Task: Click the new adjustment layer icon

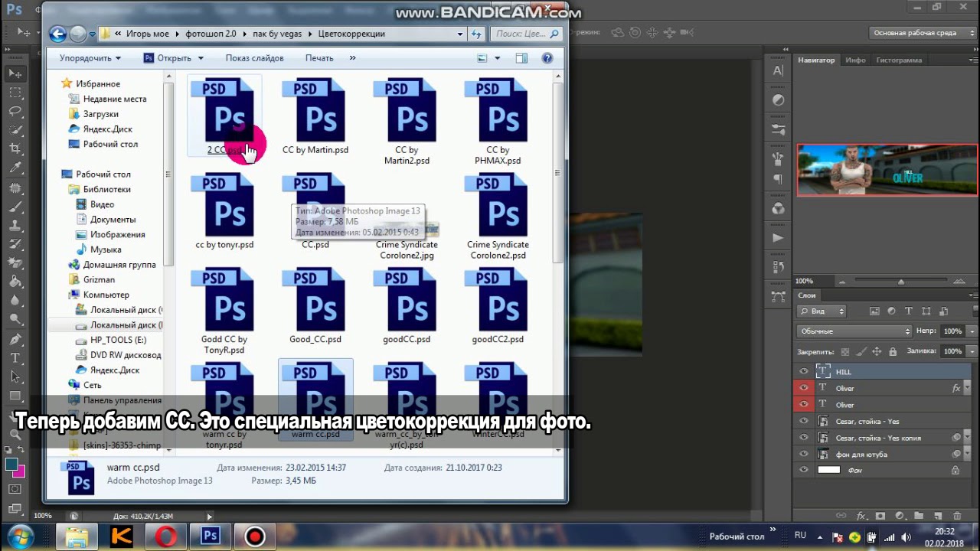Action: [x=900, y=516]
